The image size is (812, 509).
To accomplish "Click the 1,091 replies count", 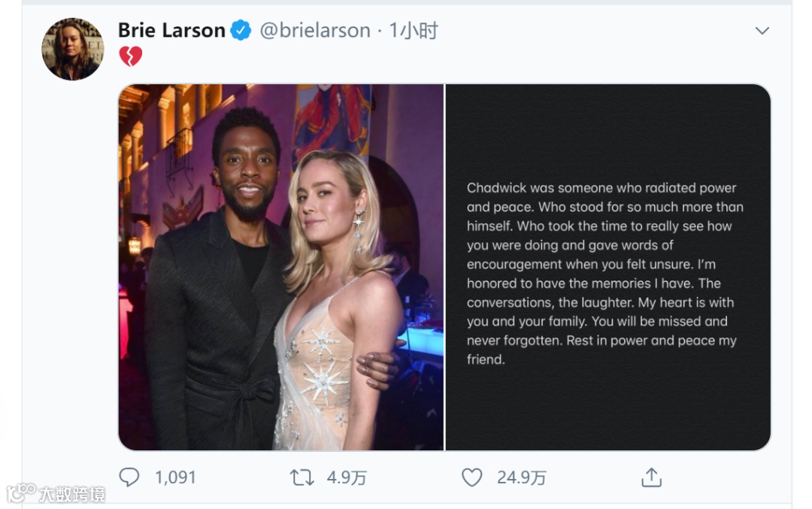I will coord(175,477).
